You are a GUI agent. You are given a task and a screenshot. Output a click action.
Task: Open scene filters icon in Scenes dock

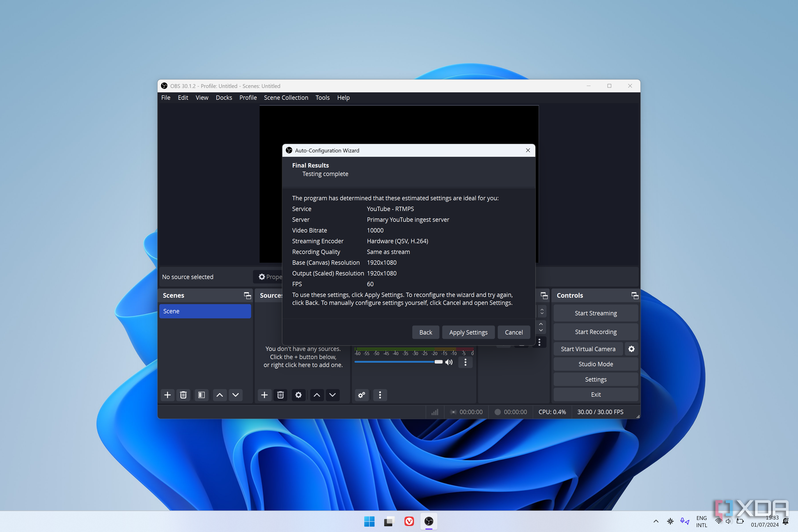click(x=202, y=395)
